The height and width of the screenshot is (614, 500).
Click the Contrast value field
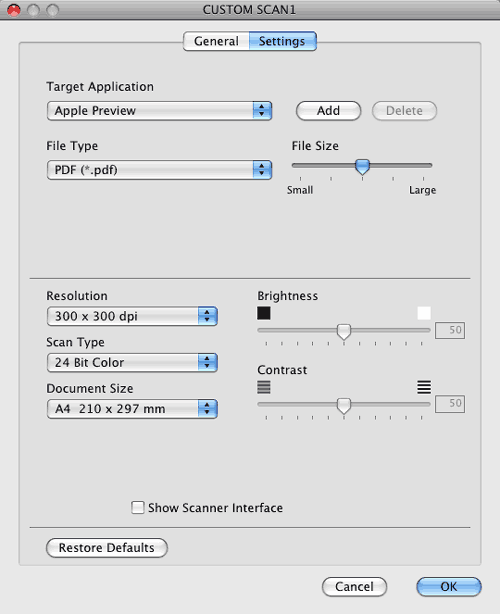(450, 403)
